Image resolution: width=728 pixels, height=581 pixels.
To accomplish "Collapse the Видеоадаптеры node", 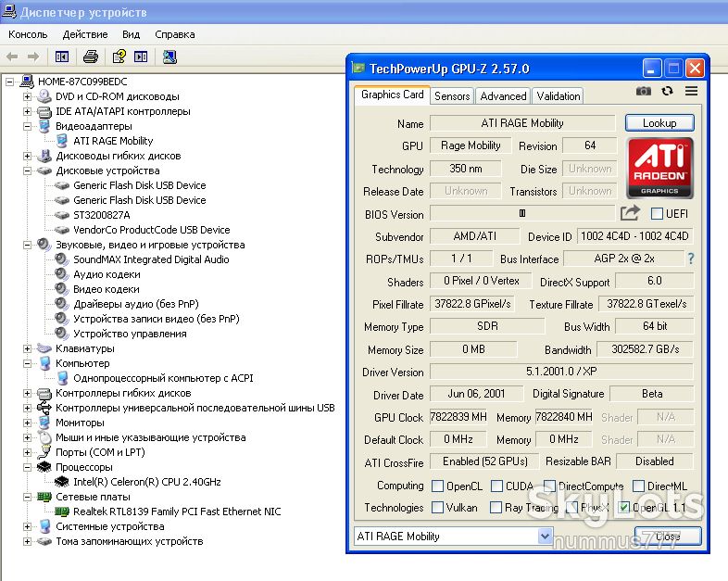I will click(27, 126).
